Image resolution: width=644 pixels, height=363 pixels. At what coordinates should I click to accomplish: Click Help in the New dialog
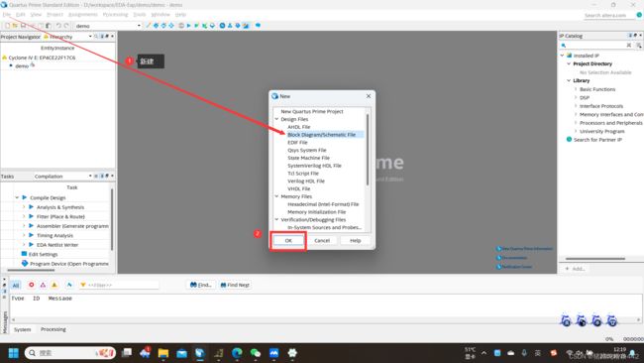click(x=356, y=240)
